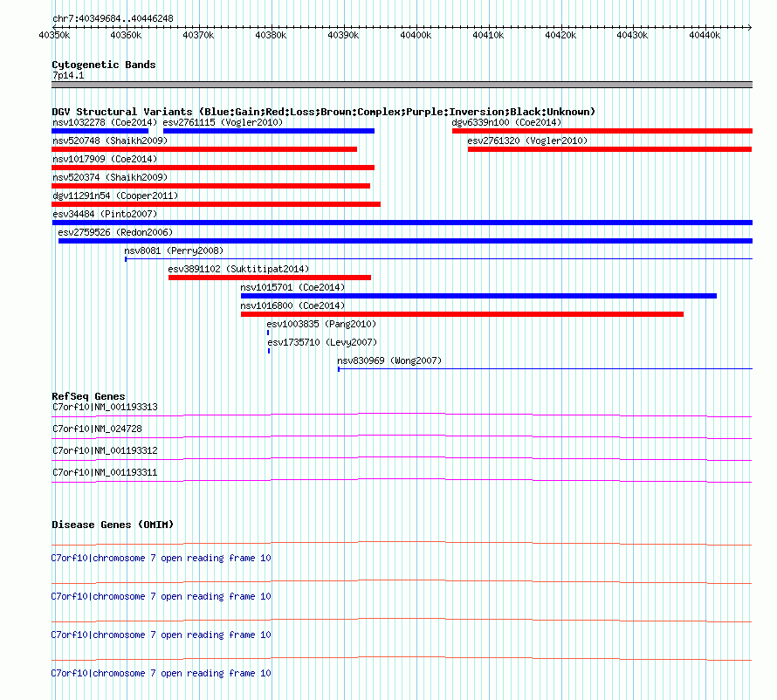Click the esv2761320 (Vogler2010) label text
Image resolution: width=777 pixels, height=700 pixels.
tap(527, 141)
